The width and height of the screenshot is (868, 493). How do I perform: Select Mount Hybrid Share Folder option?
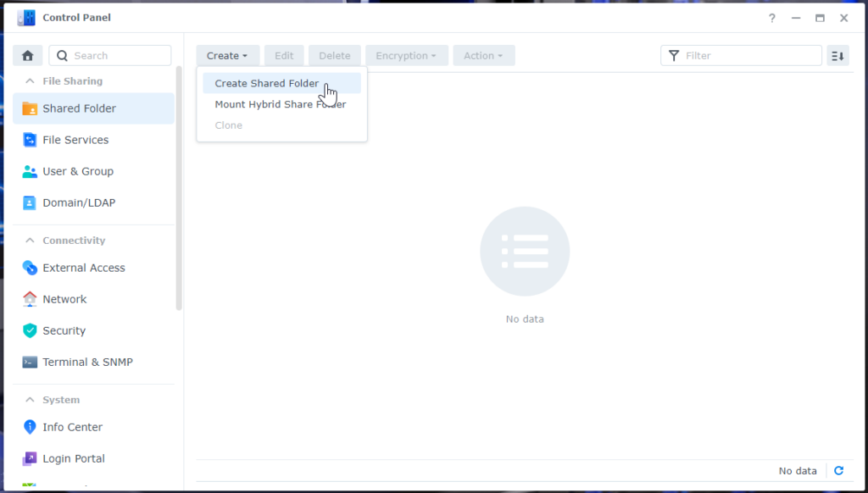click(x=280, y=103)
